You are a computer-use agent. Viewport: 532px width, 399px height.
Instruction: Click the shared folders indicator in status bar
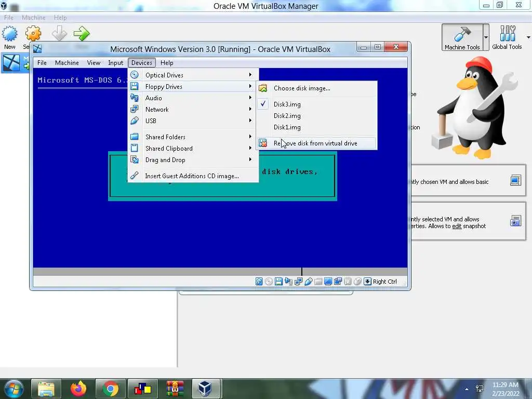pyautogui.click(x=318, y=281)
